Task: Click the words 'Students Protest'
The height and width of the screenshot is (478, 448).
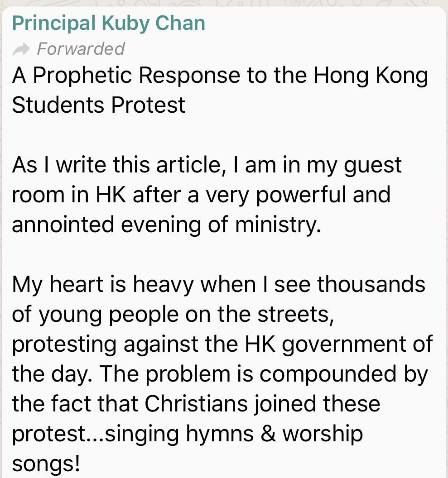Action: [x=98, y=105]
